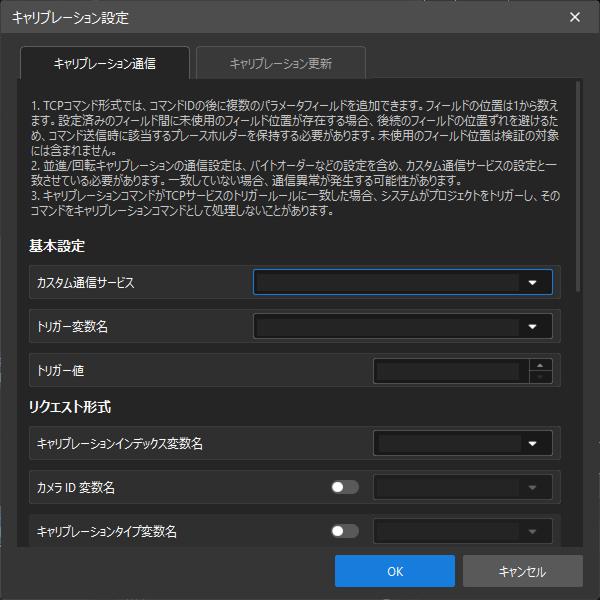
Task: Click the カスタム通信サービス label
Action: click(x=86, y=282)
